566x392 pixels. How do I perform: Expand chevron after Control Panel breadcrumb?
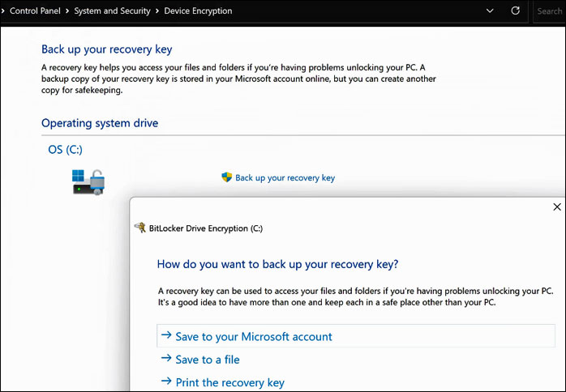[67, 11]
